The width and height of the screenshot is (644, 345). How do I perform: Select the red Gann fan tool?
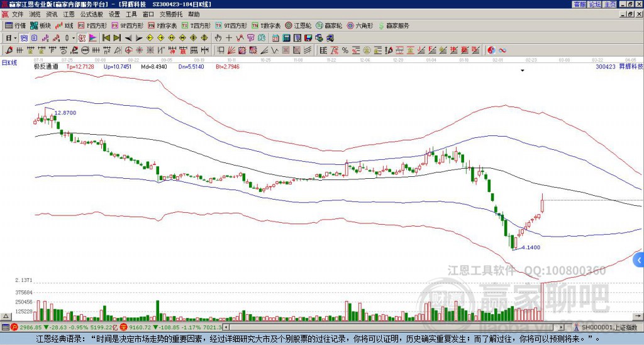coord(231,50)
